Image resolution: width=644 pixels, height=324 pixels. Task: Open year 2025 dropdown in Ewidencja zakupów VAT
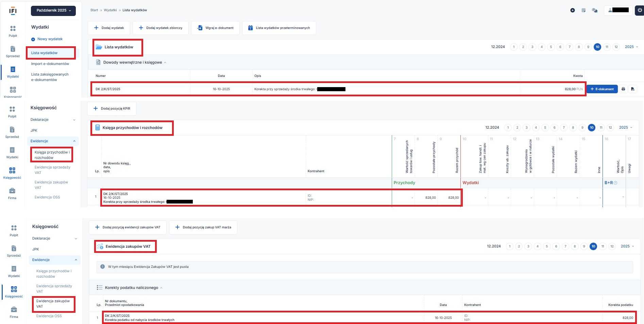(627, 246)
